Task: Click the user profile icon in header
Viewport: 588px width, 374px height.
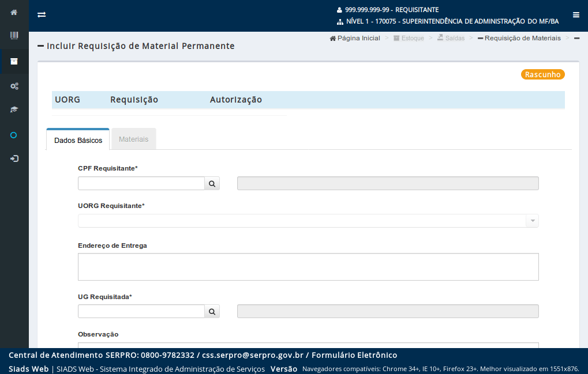Action: tap(339, 10)
